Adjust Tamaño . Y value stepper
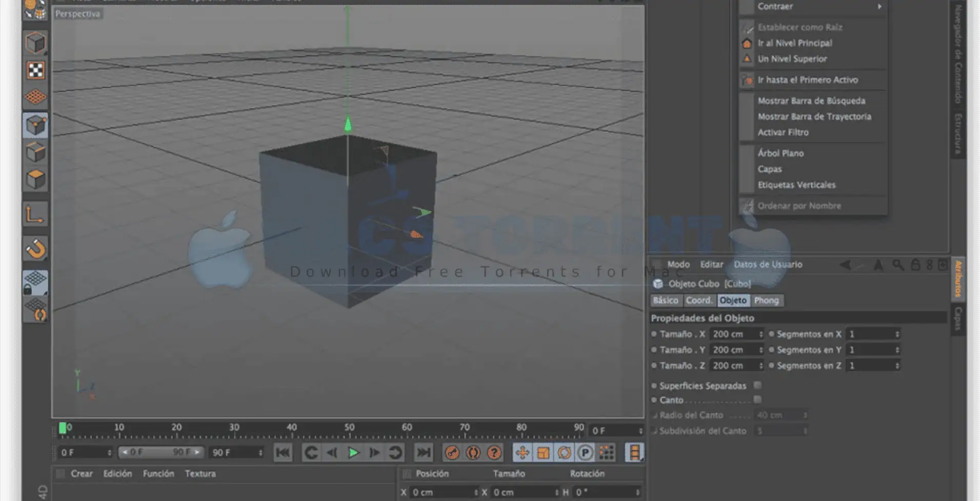This screenshot has width=980, height=501. [x=761, y=350]
